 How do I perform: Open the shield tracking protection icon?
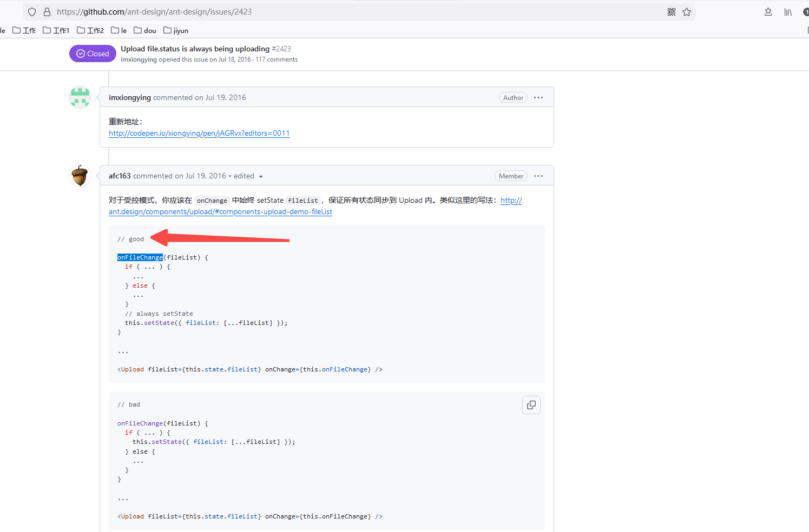31,11
